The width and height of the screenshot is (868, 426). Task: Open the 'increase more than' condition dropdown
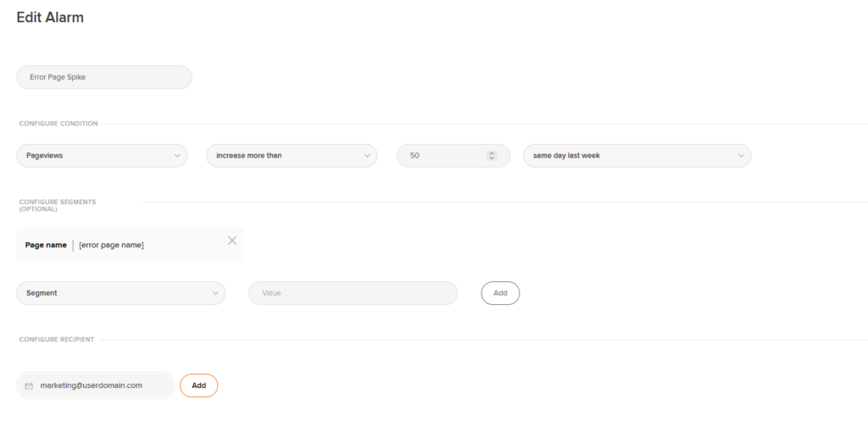tap(292, 156)
